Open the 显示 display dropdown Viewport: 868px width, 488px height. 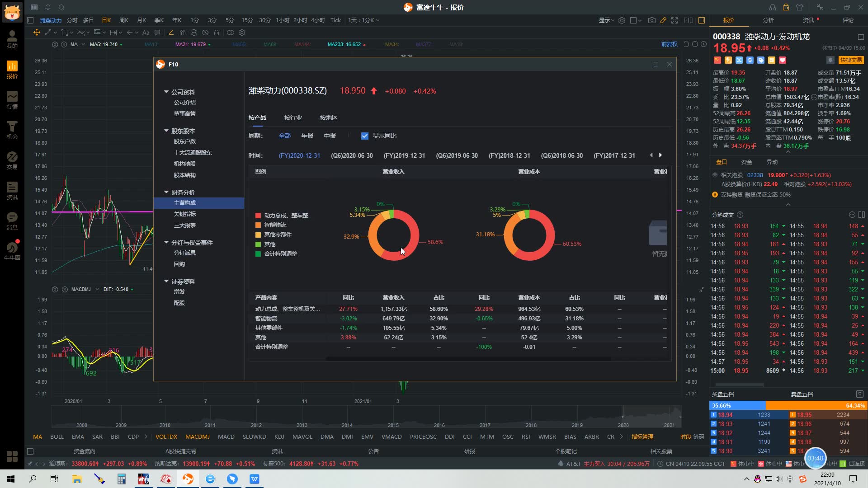(606, 20)
